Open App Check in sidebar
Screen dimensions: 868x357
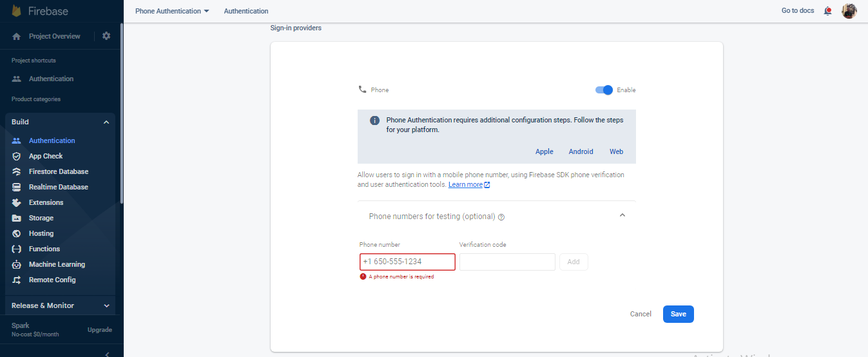click(x=46, y=156)
